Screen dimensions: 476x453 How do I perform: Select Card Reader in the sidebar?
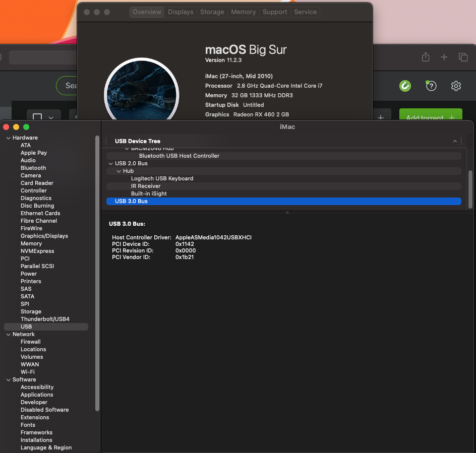(x=37, y=183)
